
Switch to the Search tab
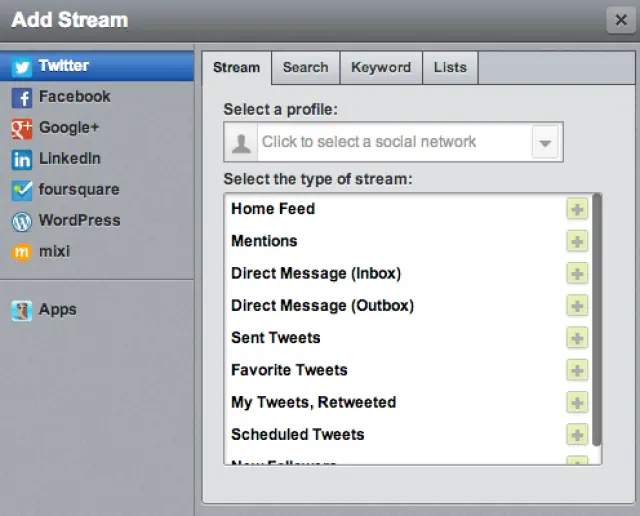[x=305, y=67]
